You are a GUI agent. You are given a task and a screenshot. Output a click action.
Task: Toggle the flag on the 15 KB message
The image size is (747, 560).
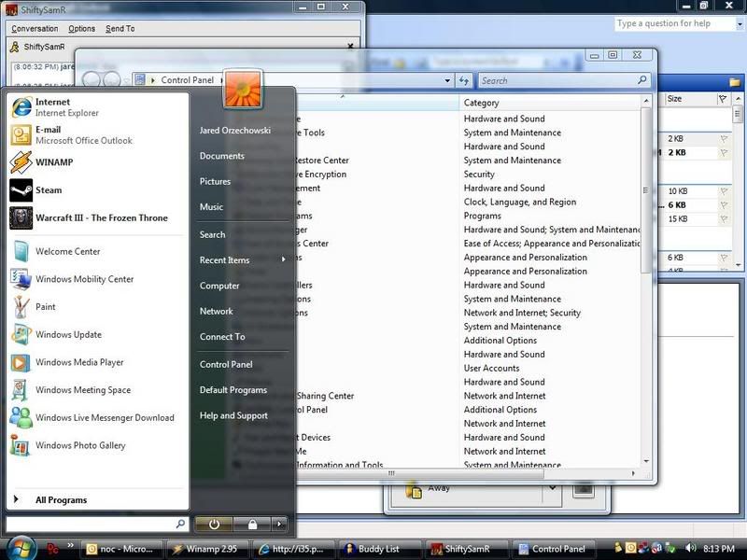724,219
